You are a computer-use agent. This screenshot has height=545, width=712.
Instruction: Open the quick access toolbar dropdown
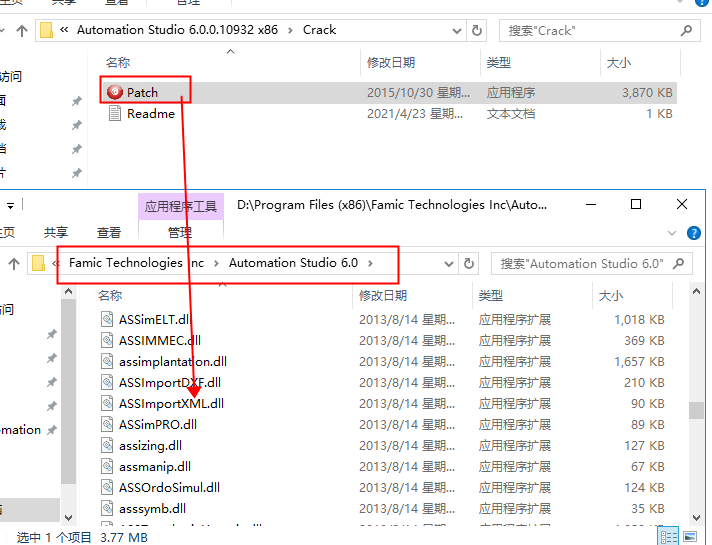[x=10, y=206]
